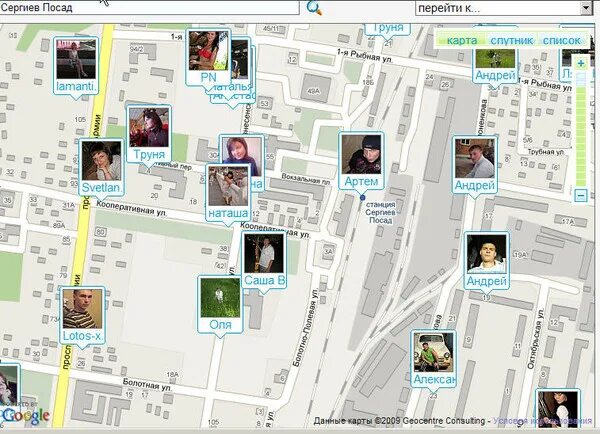Click the photo marker beside the Условия link

[x=558, y=408]
